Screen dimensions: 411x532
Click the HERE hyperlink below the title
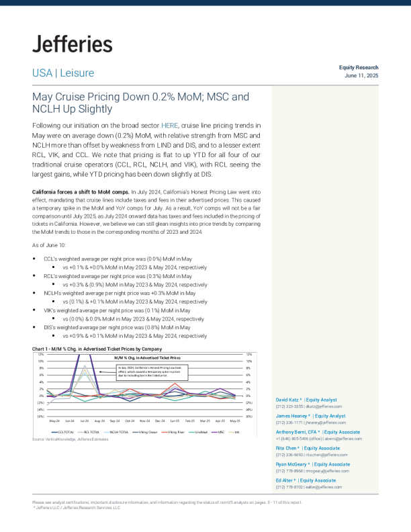click(x=169, y=126)
